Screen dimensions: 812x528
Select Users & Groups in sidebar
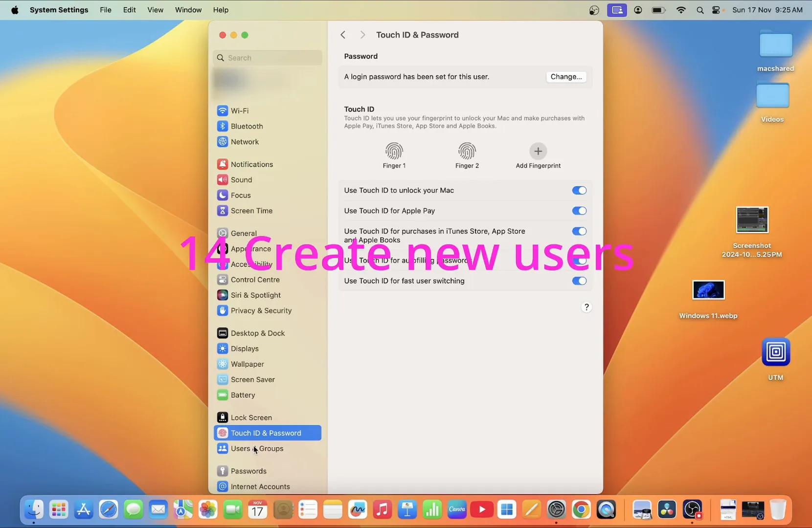click(267, 448)
